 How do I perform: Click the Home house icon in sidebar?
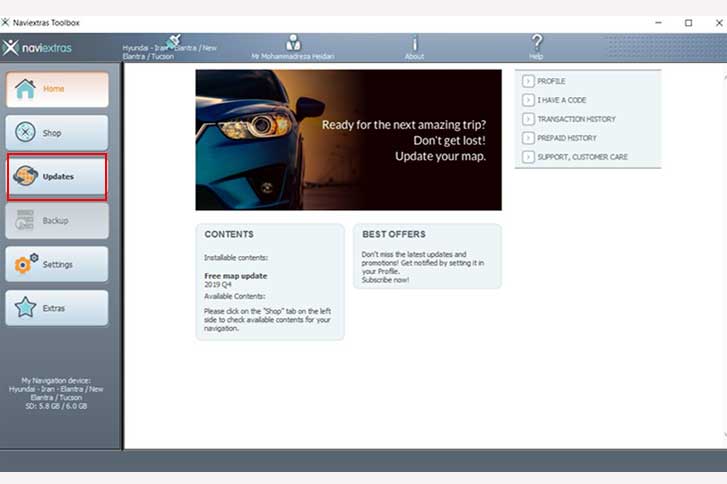tap(25, 89)
